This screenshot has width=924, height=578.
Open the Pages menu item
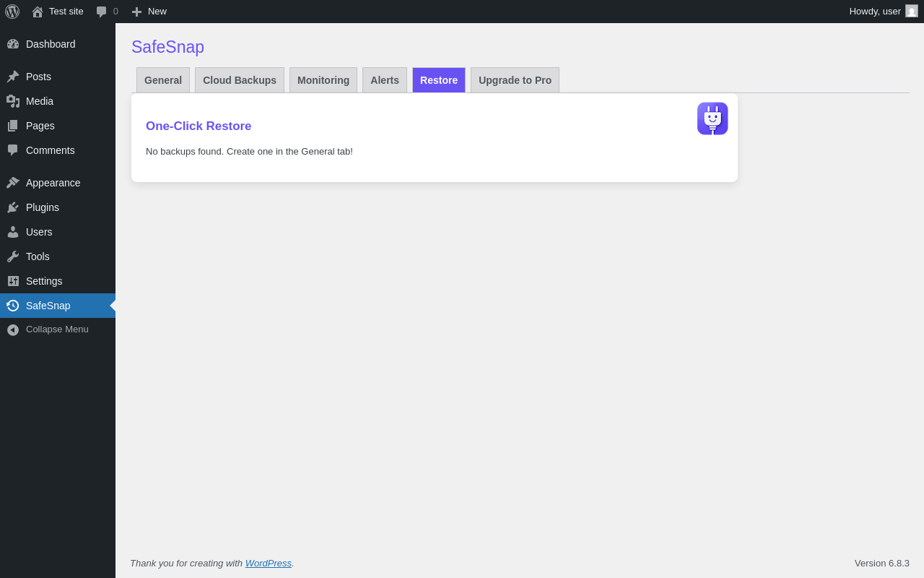tap(58, 126)
